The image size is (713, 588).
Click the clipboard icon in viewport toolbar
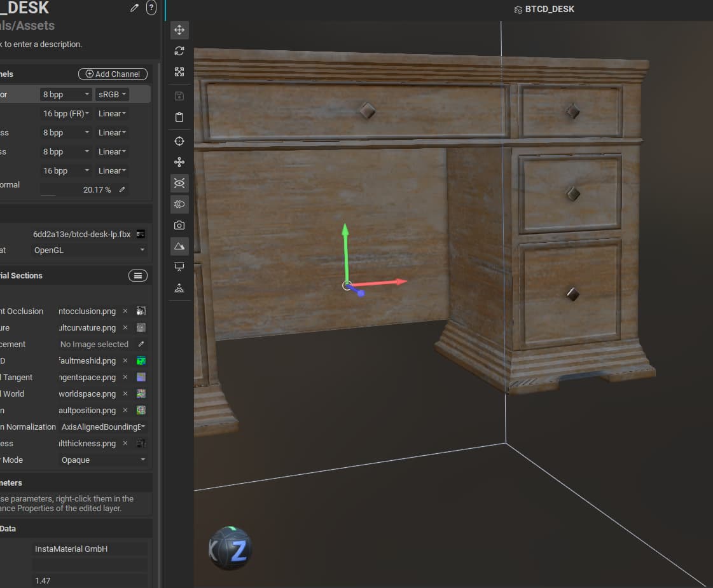[x=179, y=117]
